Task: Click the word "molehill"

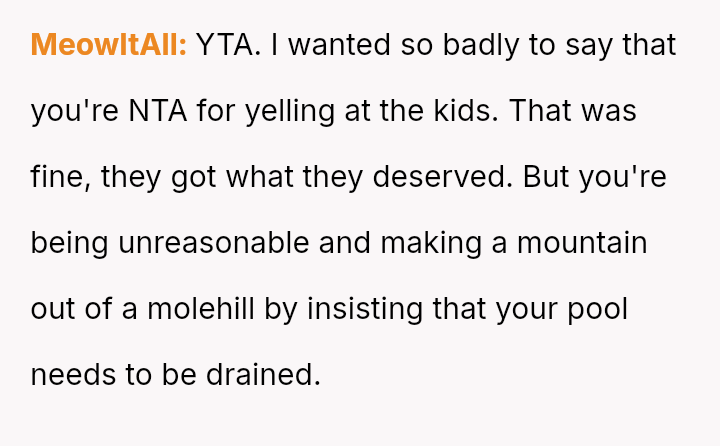Action: pos(205,309)
